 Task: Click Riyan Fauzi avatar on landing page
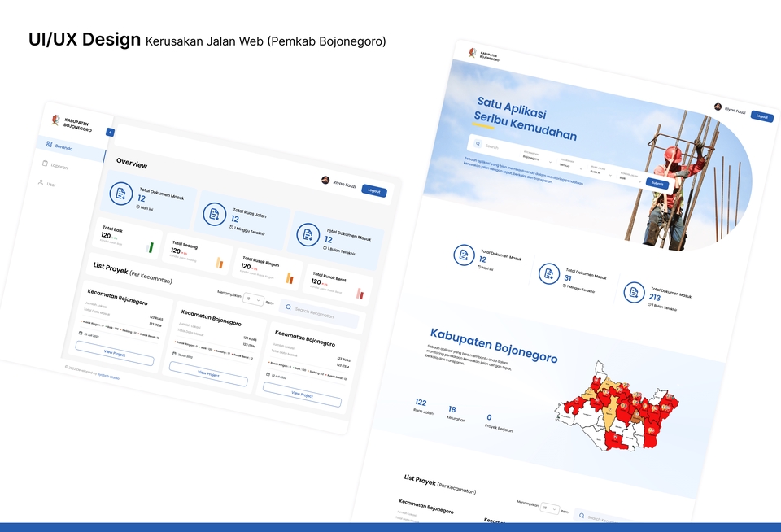[x=718, y=107]
